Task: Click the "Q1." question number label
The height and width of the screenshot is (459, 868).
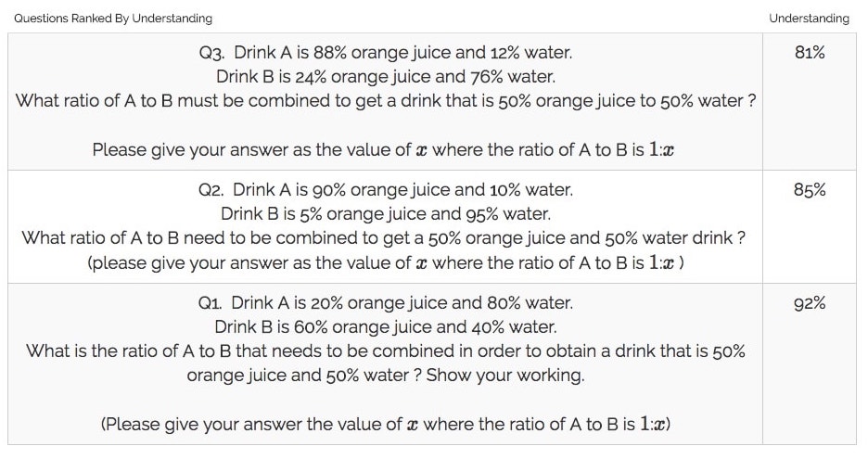Action: (212, 303)
